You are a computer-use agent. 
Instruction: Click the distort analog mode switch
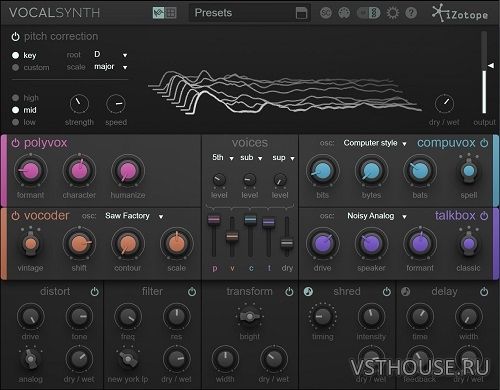[30, 359]
